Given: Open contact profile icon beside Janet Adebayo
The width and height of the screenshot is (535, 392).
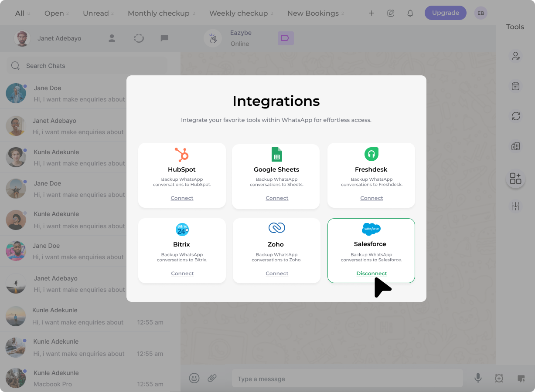Looking at the screenshot, I should pyautogui.click(x=112, y=38).
